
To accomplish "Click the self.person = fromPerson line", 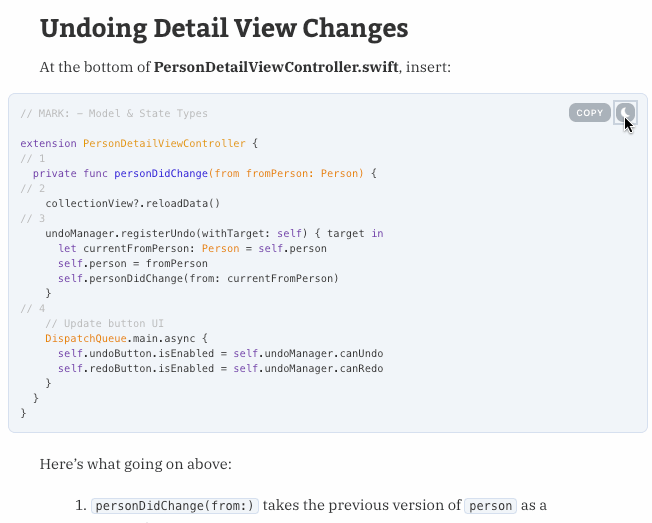I will click(x=133, y=263).
